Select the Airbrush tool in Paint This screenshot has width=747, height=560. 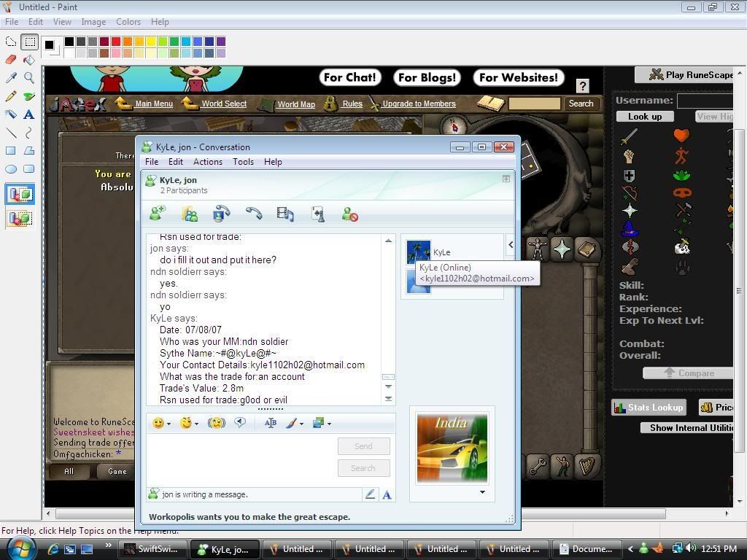point(10,114)
